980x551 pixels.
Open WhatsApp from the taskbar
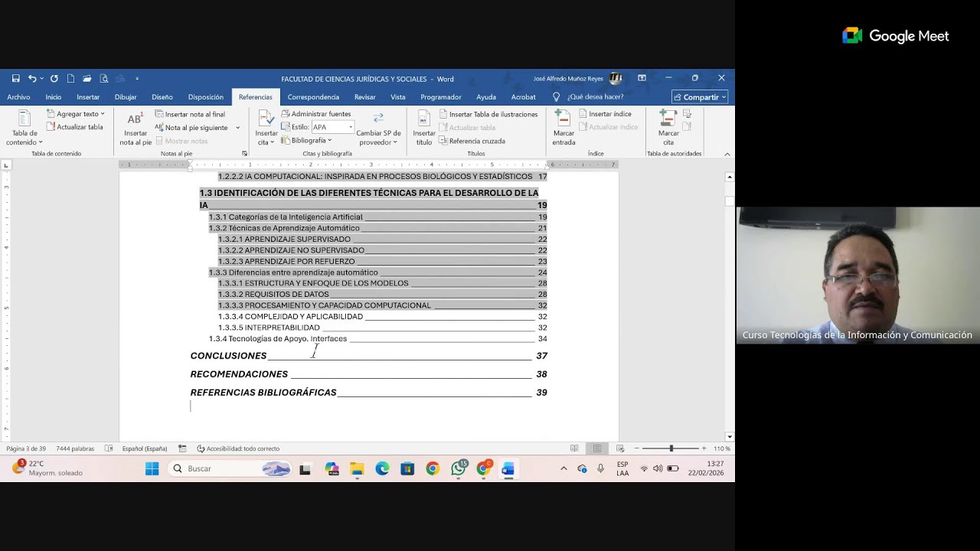[x=459, y=468]
